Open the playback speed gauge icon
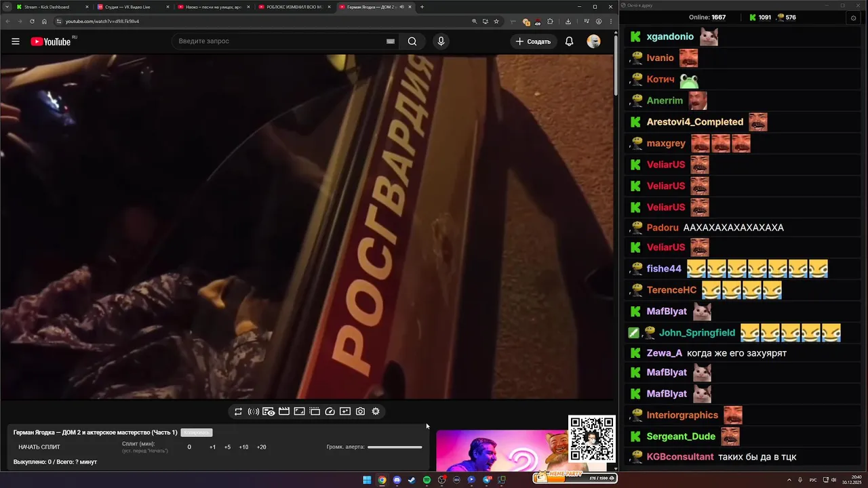Screen dimensions: 868x488 pos(330,411)
